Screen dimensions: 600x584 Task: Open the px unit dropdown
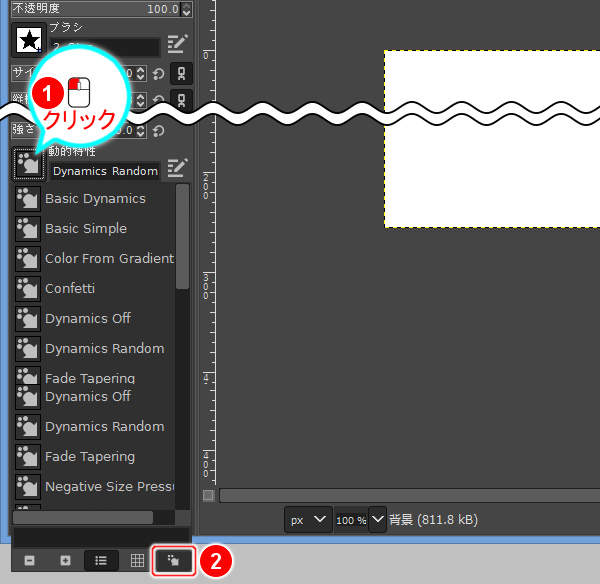[x=308, y=520]
